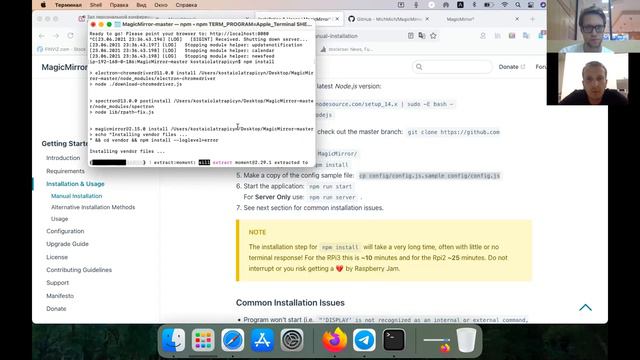Image resolution: width=640 pixels, height=360 pixels.
Task: Open the Donate link in the top navigation
Action: point(511,67)
